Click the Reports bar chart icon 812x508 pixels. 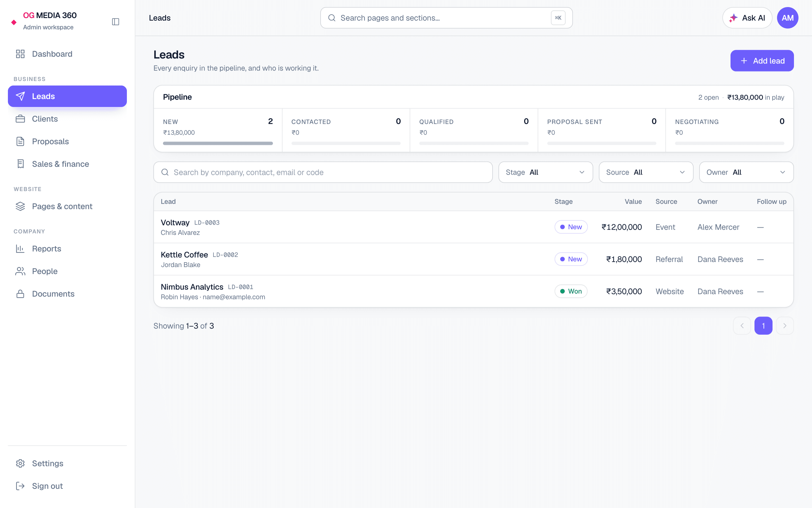click(20, 249)
